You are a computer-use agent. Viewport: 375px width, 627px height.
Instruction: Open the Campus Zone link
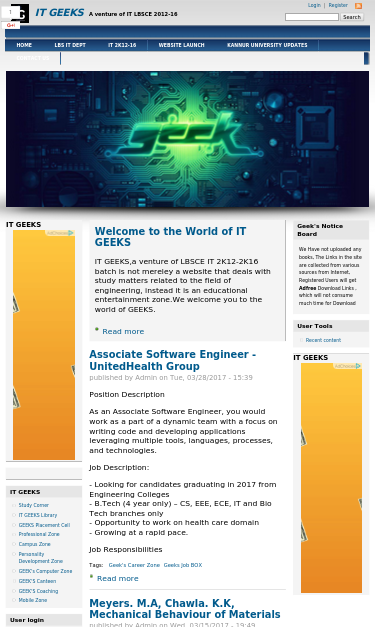(34, 544)
